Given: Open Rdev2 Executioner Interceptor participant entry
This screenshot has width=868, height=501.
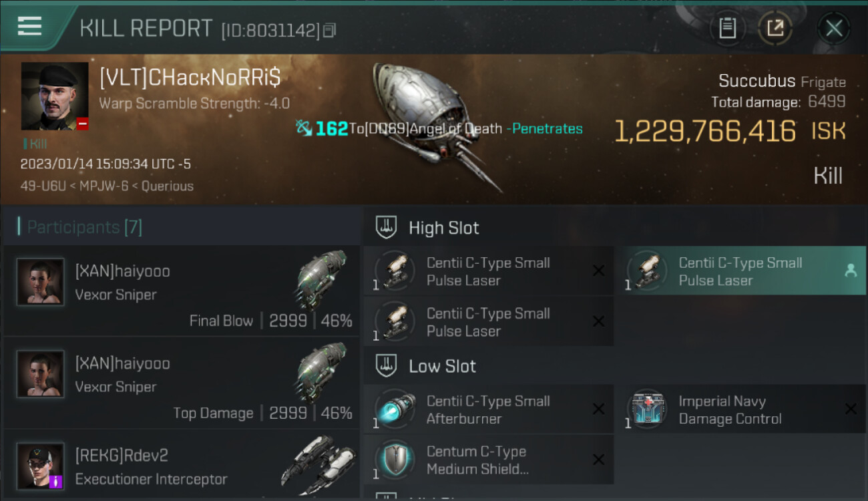Looking at the screenshot, I should pos(181,466).
